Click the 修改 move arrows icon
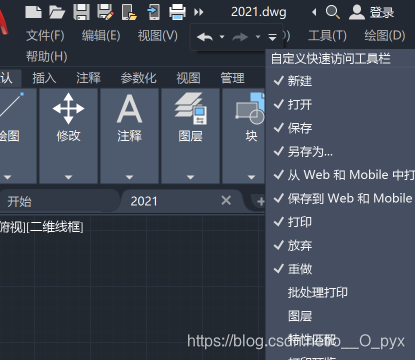The image size is (415, 360). [68, 109]
